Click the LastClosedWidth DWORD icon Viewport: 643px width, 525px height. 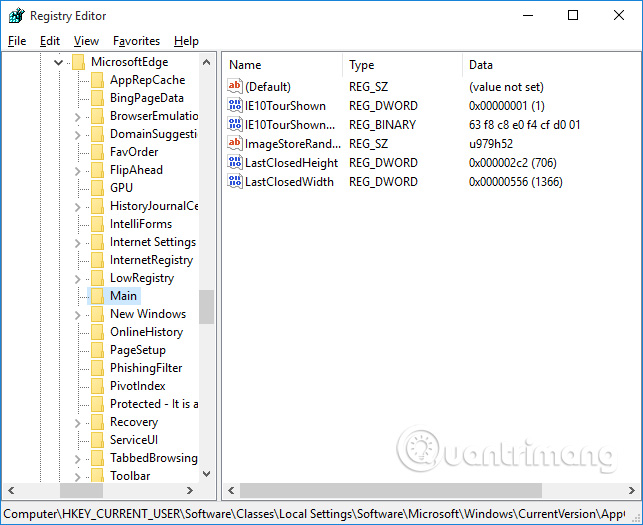[x=235, y=181]
